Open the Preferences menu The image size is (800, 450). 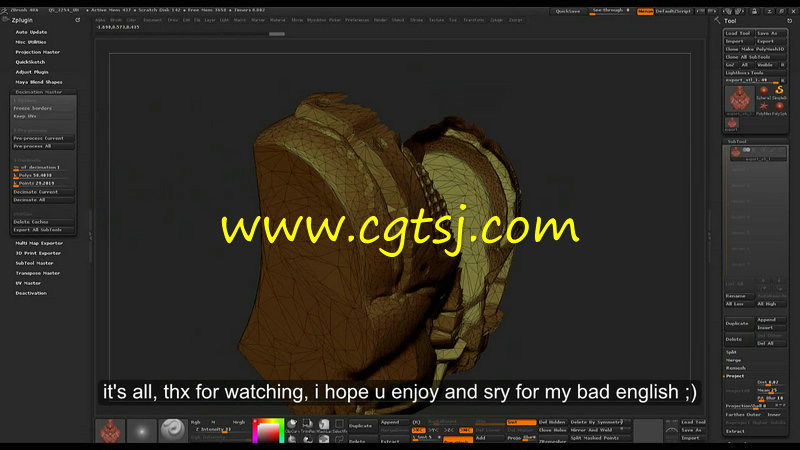pos(357,20)
